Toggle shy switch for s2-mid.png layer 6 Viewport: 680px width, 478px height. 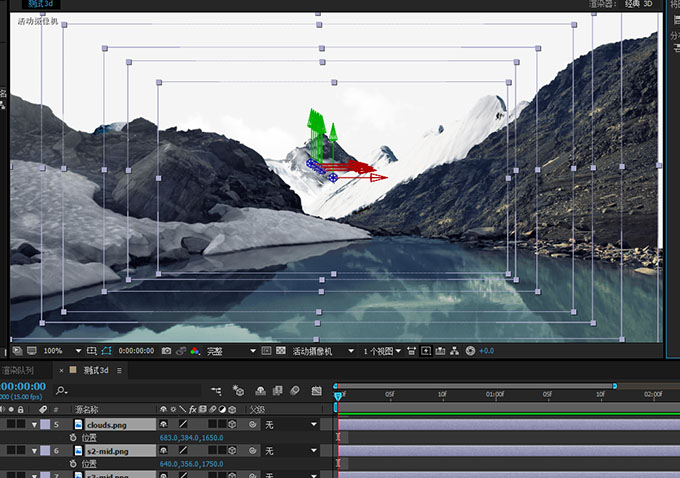(x=163, y=451)
